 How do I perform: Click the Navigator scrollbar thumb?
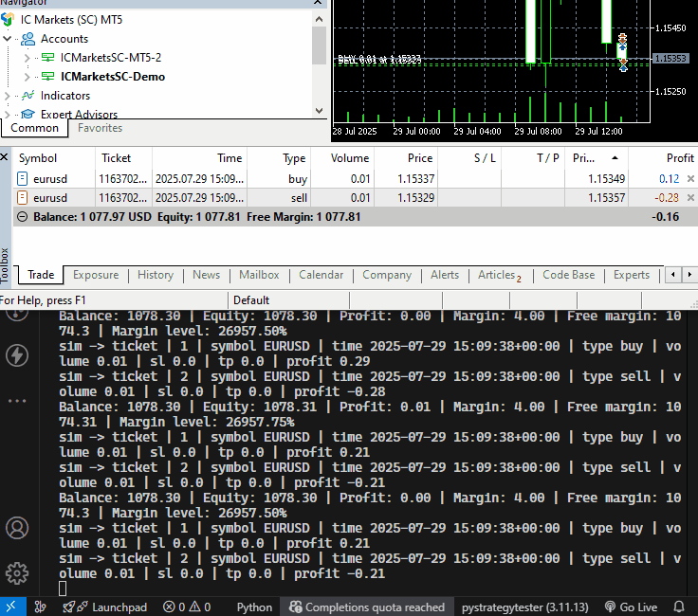click(x=319, y=45)
